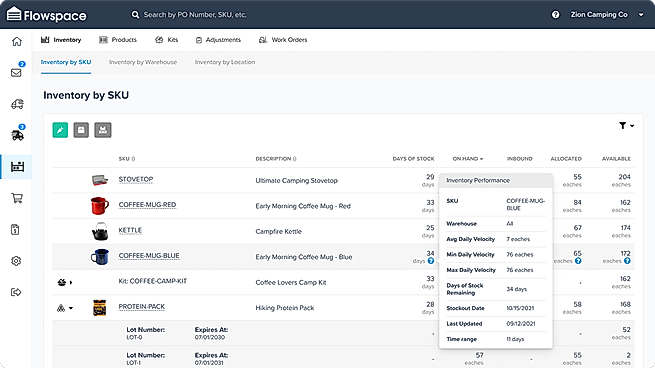Viewport: 655px width, 368px height.
Task: Click the kit icon beside COFFEE-CAMP-KIT
Action: point(61,282)
